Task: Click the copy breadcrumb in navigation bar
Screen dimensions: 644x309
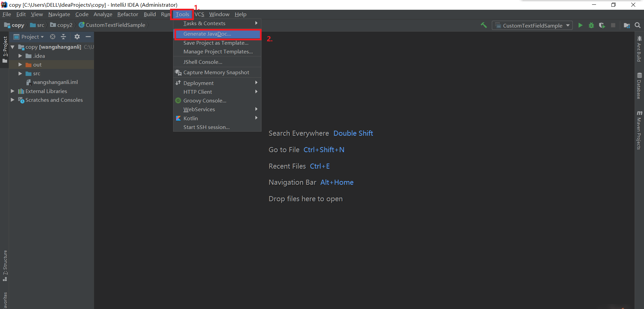Action: point(14,25)
